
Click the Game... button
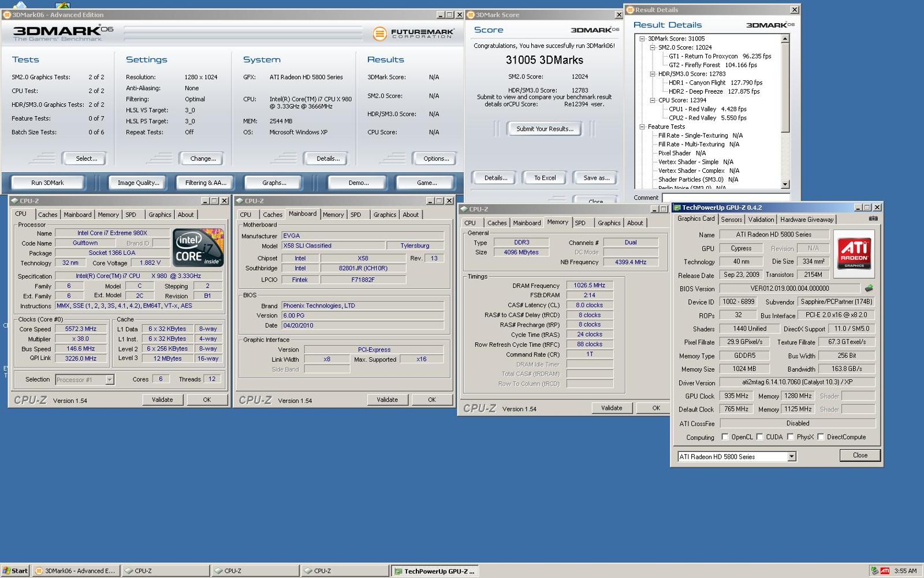pos(426,183)
